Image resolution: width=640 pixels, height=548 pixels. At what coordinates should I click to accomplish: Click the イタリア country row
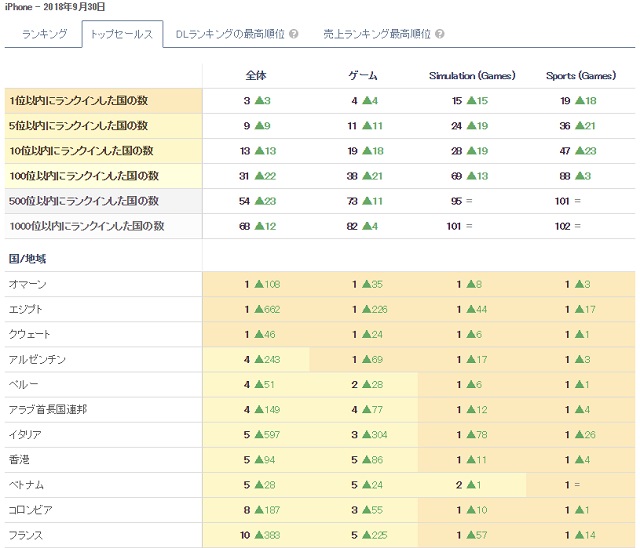coord(320,435)
